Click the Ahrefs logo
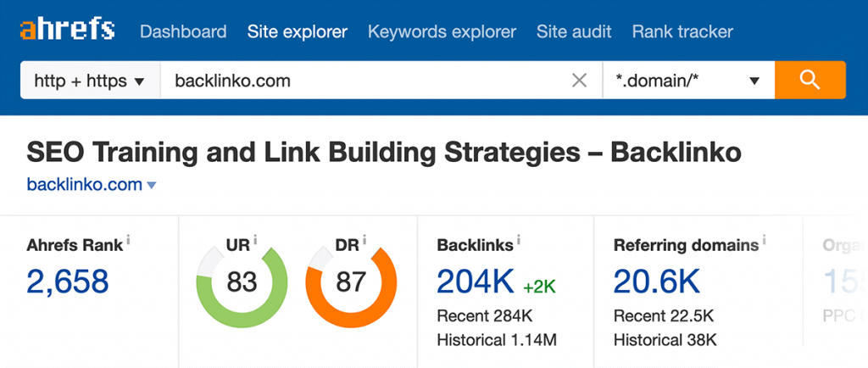 (x=67, y=31)
